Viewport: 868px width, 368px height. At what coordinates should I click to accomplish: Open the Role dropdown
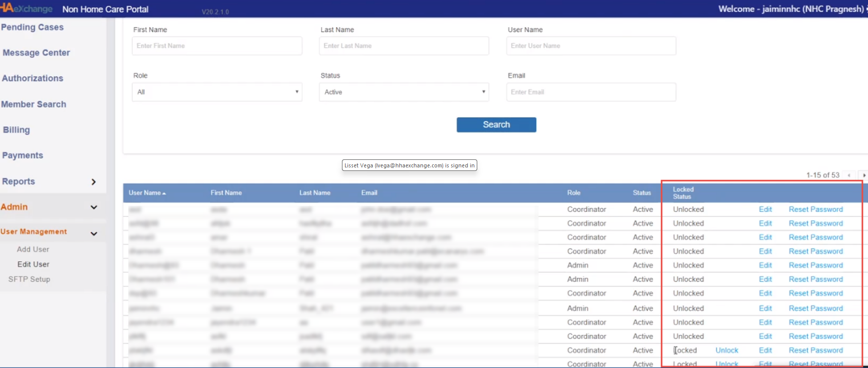217,92
